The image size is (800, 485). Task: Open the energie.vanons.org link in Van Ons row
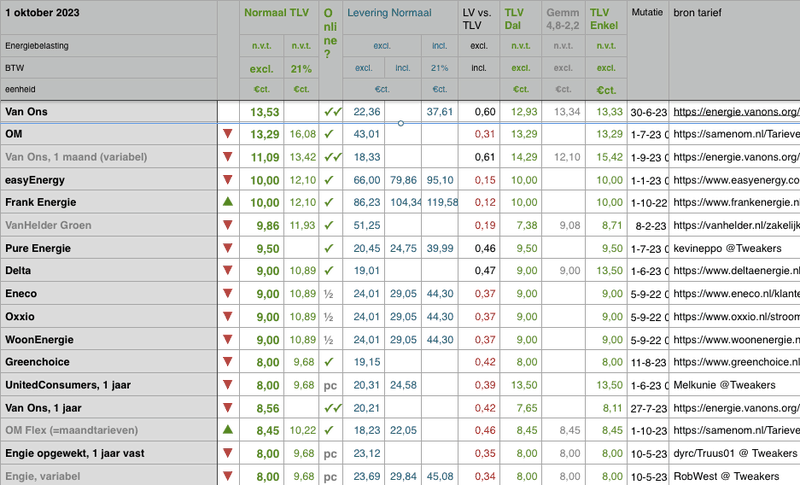click(736, 112)
